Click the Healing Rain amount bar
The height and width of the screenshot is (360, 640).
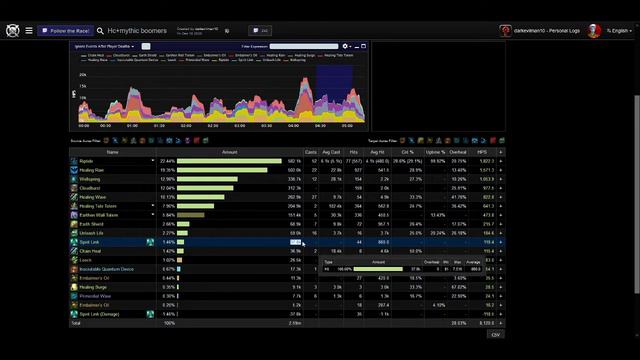(222, 170)
